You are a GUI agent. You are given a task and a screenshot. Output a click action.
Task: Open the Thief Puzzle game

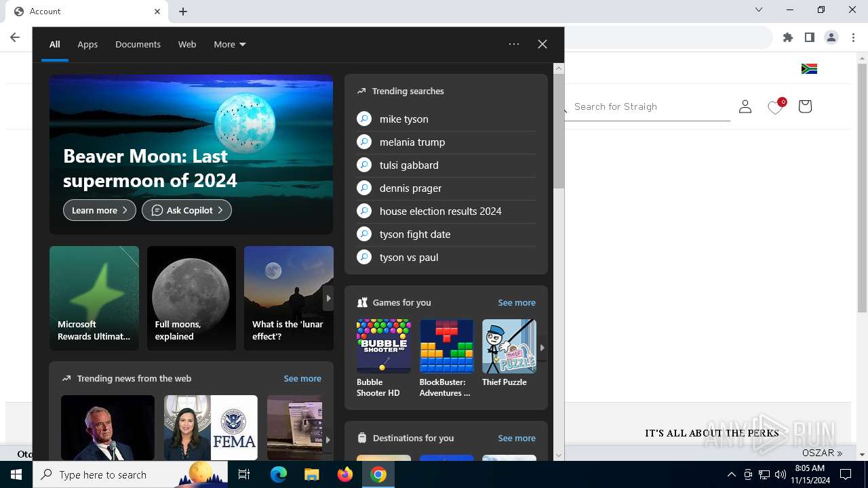[x=509, y=353]
